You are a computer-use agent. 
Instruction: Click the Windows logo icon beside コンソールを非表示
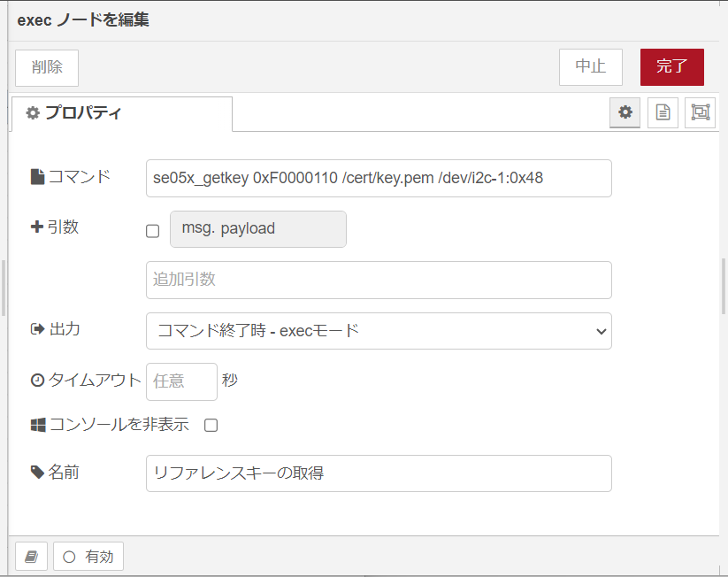(x=38, y=425)
